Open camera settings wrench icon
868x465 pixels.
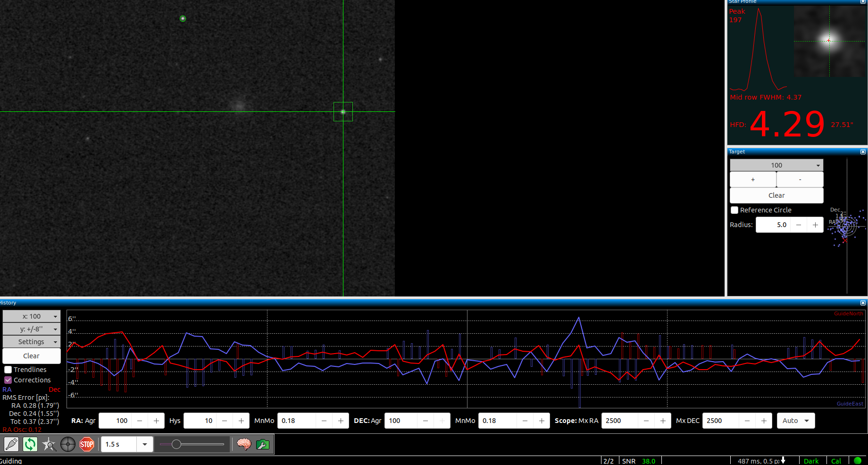pyautogui.click(x=263, y=444)
